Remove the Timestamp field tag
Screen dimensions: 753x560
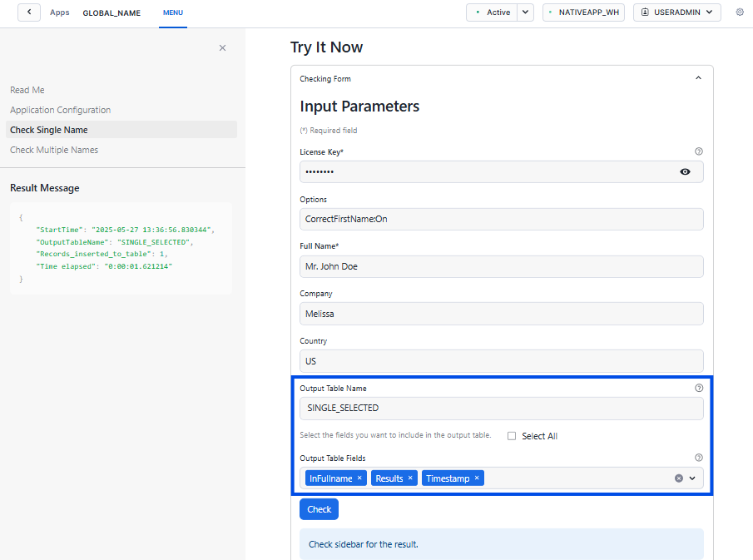pyautogui.click(x=477, y=478)
